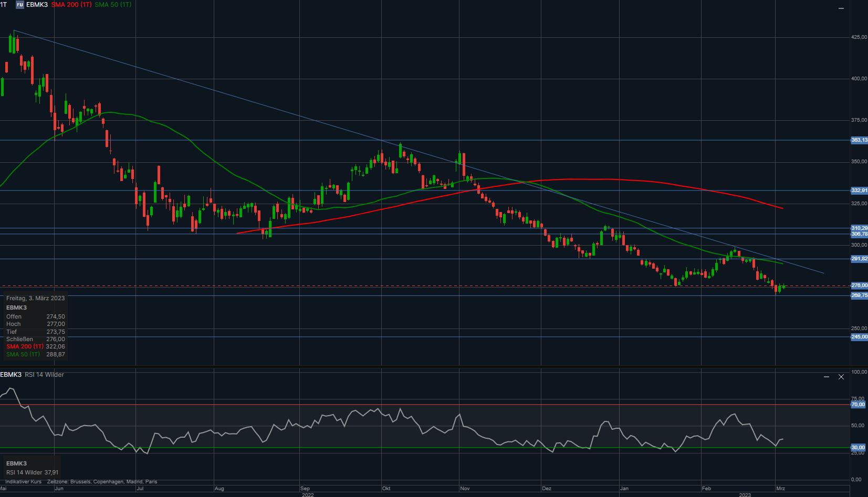868x497 pixels.
Task: Click the Indikativer Kurs note
Action: [23, 482]
